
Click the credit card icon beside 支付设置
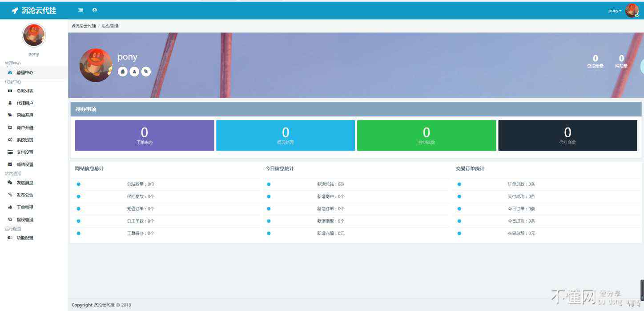pyautogui.click(x=10, y=152)
